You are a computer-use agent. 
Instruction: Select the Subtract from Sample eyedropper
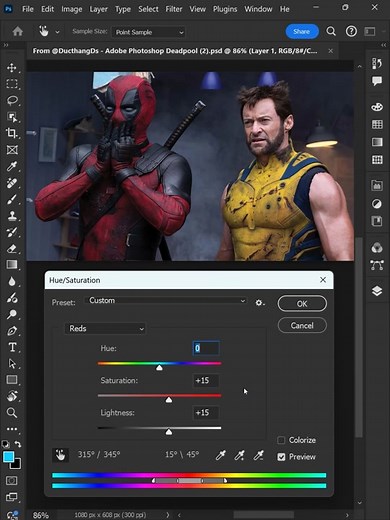click(x=259, y=455)
